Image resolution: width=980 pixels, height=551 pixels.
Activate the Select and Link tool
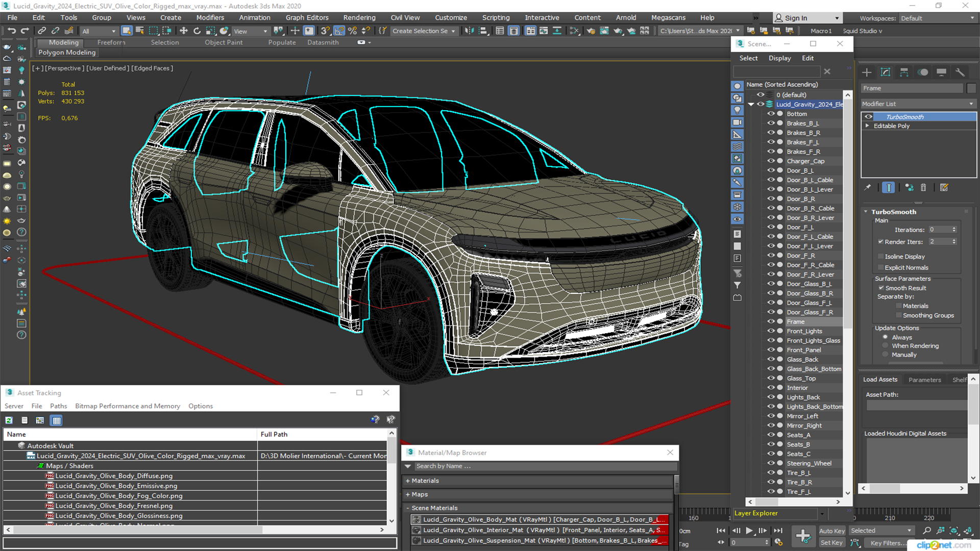[42, 31]
